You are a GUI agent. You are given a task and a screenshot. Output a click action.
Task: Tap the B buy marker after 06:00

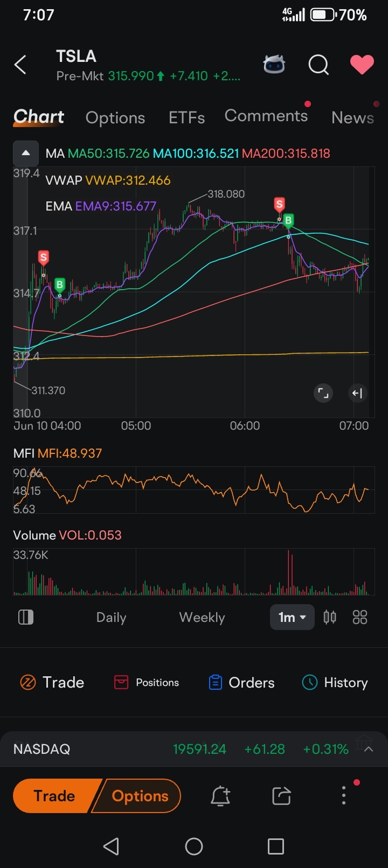[x=288, y=220]
